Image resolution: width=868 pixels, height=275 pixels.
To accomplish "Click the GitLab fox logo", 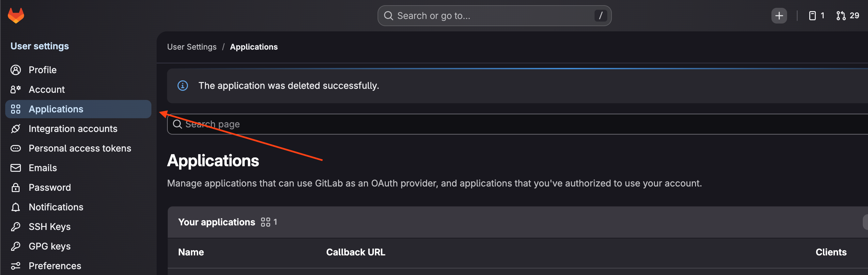I will [x=16, y=16].
